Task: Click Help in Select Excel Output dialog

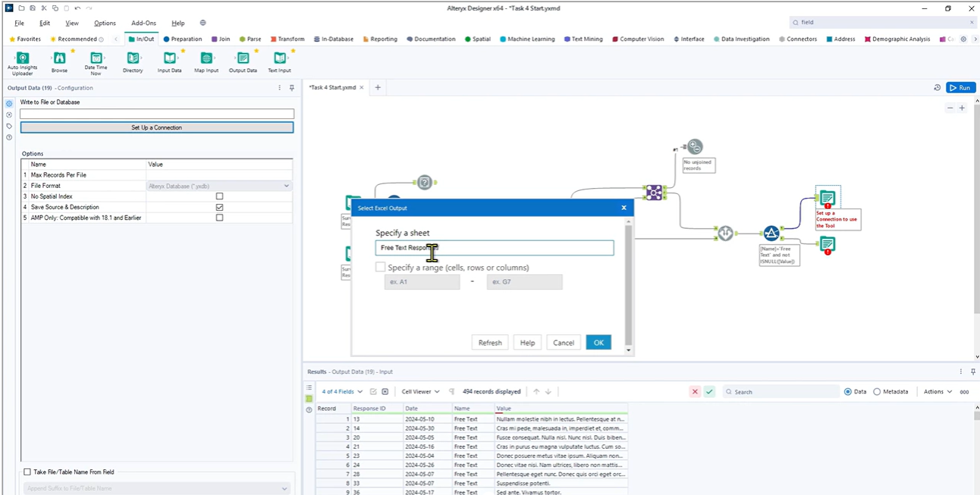Action: click(527, 343)
